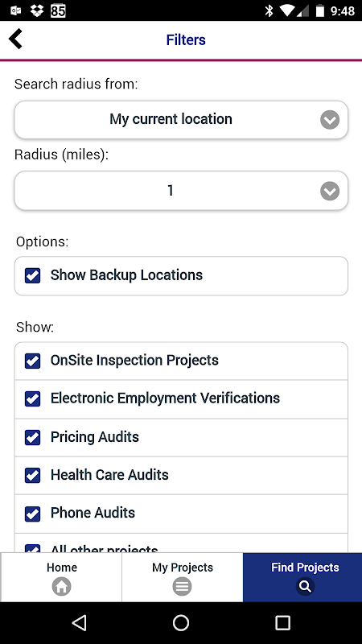The width and height of the screenshot is (362, 644).
Task: Tap the back arrow in Filters header
Action: (x=15, y=39)
